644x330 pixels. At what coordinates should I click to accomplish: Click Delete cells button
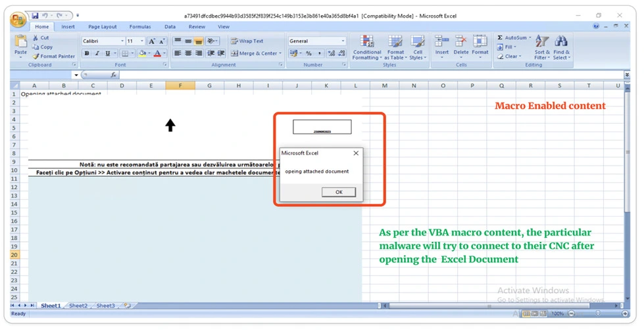pyautogui.click(x=461, y=47)
